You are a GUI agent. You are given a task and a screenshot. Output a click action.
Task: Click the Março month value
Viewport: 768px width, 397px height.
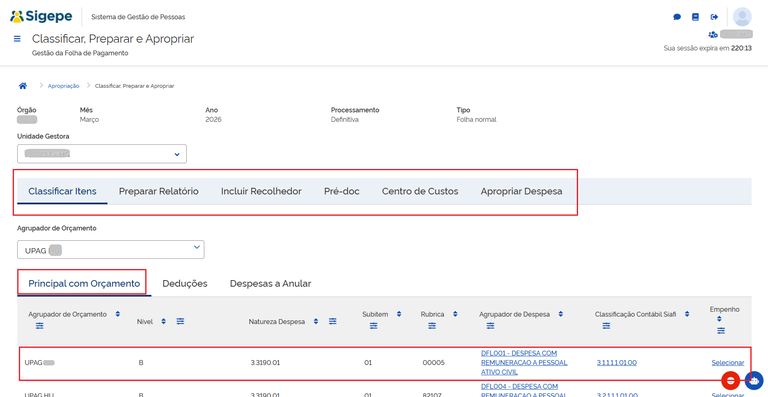click(90, 119)
